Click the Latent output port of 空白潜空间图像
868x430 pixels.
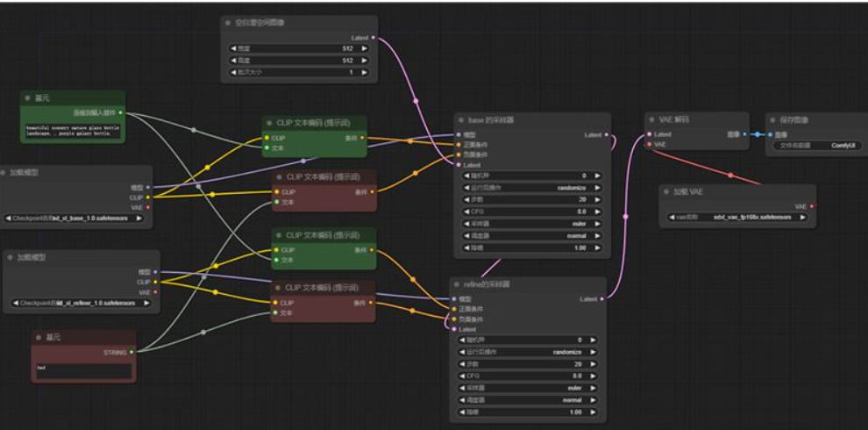[374, 38]
